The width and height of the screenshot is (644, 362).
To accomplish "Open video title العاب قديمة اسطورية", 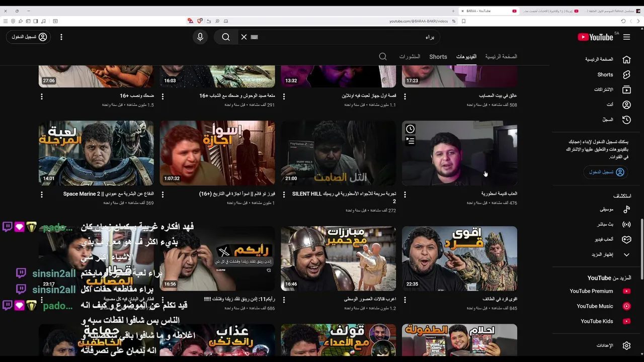I will point(499,194).
